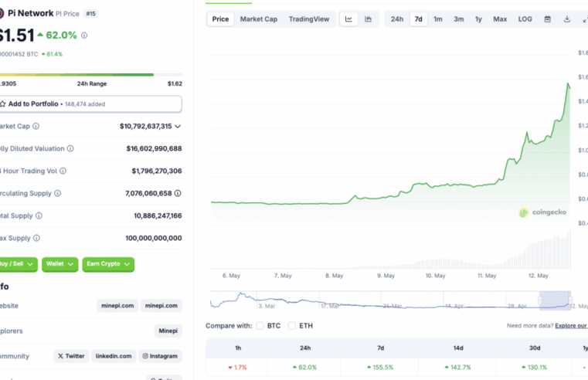Toggle LOG scale on the chart

point(525,19)
